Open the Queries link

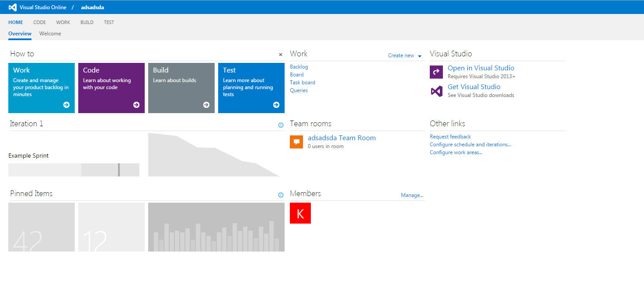click(x=299, y=90)
